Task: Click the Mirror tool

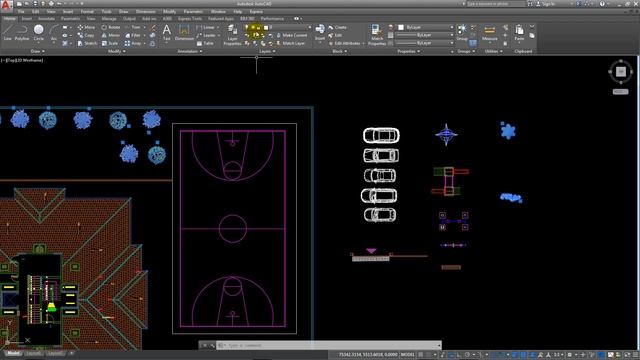Action: coord(111,36)
